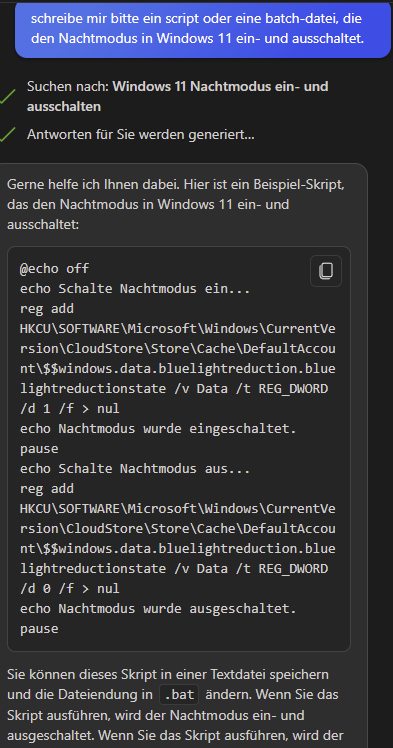Screen dimensions: 393x748
Task: Click the last 'pause' line in the script
Action: [x=39, y=629]
